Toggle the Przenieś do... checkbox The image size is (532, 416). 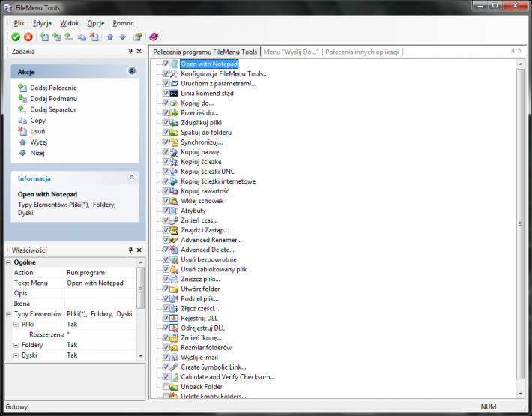(x=166, y=112)
